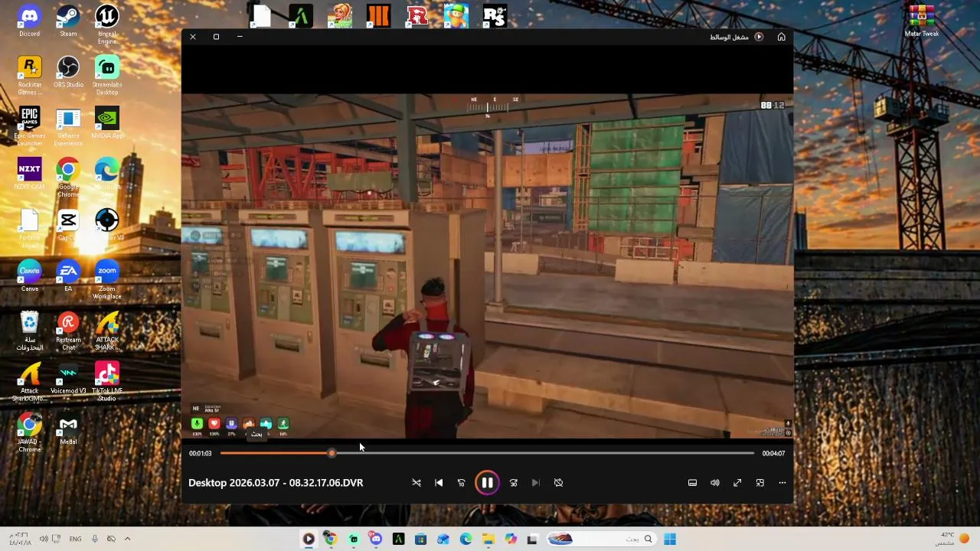Open the volume control of the player
Screen dimensions: 980x551
click(715, 483)
